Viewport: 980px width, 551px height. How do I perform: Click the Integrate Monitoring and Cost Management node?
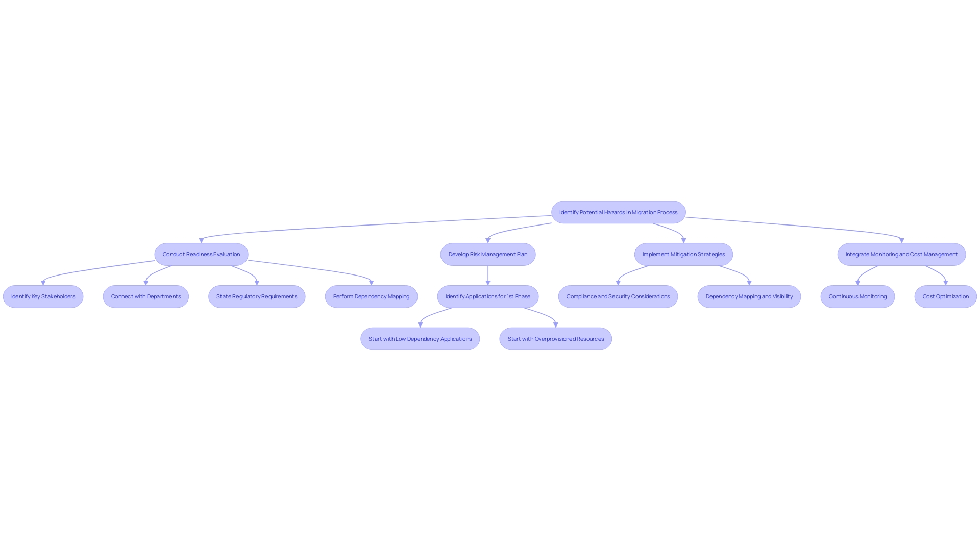(x=901, y=254)
